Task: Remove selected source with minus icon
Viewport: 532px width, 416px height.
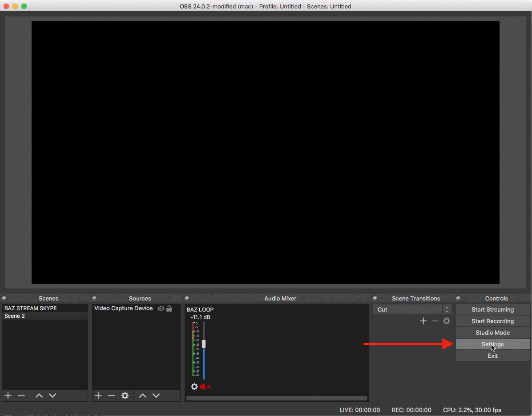Action: point(112,396)
